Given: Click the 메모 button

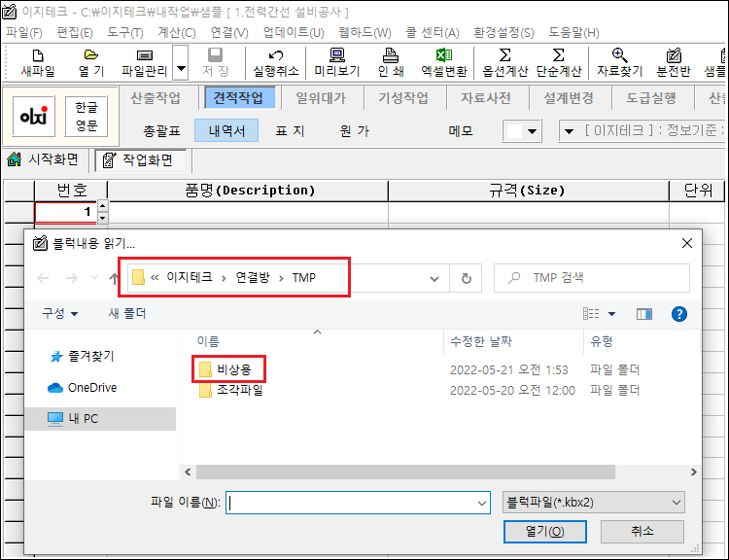Looking at the screenshot, I should (x=461, y=130).
